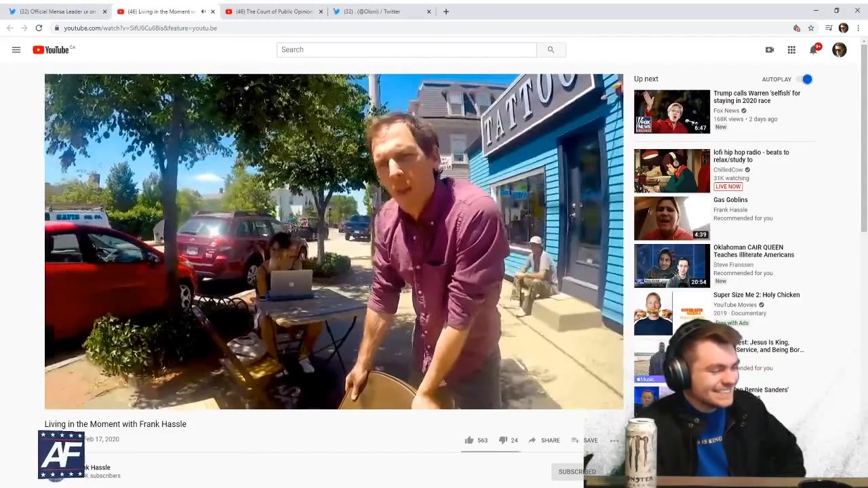
Task: Click '168K views • 2 days ago' text
Action: 745,119
